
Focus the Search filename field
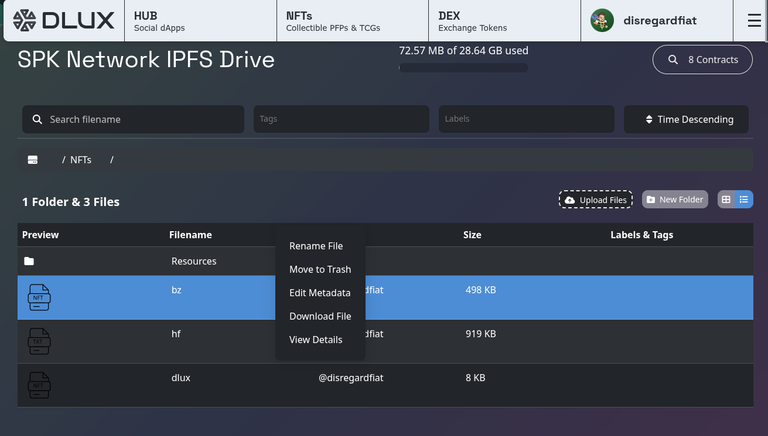[x=133, y=120]
